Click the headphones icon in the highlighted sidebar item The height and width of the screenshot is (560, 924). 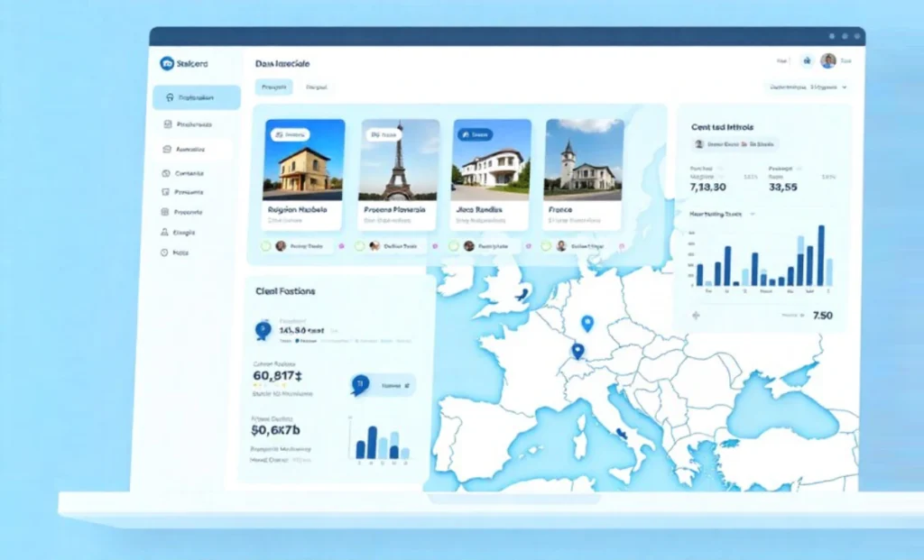click(x=168, y=97)
